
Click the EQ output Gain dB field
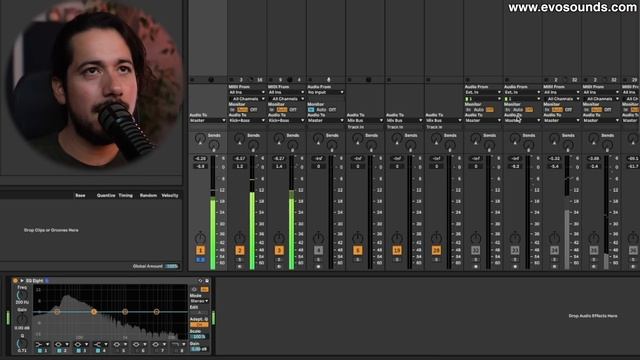tap(199, 349)
